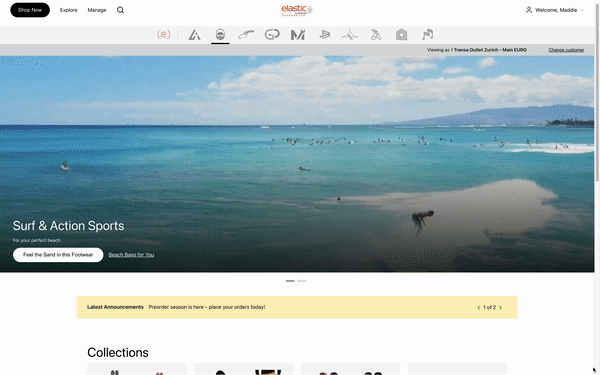Open the house-shaped brand logo icon
Viewport: 600px width, 375px height.
pos(401,35)
